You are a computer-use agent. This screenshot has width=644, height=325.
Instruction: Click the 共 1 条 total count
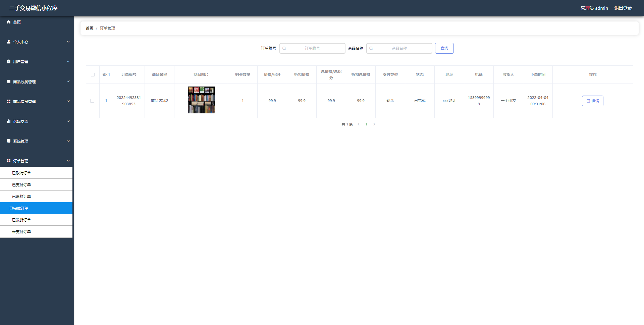[347, 124]
